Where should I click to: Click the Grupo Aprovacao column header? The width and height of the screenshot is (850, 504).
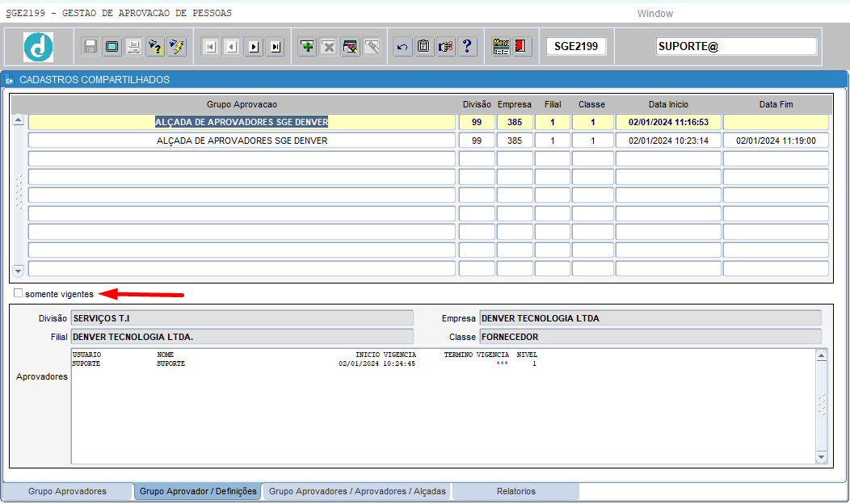pyautogui.click(x=242, y=104)
